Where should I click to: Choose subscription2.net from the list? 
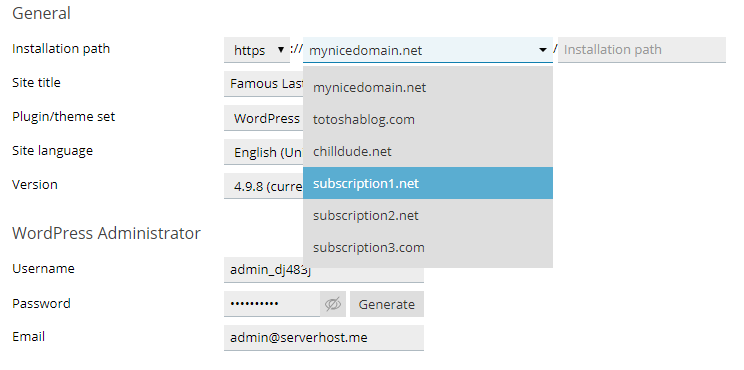[x=428, y=215]
